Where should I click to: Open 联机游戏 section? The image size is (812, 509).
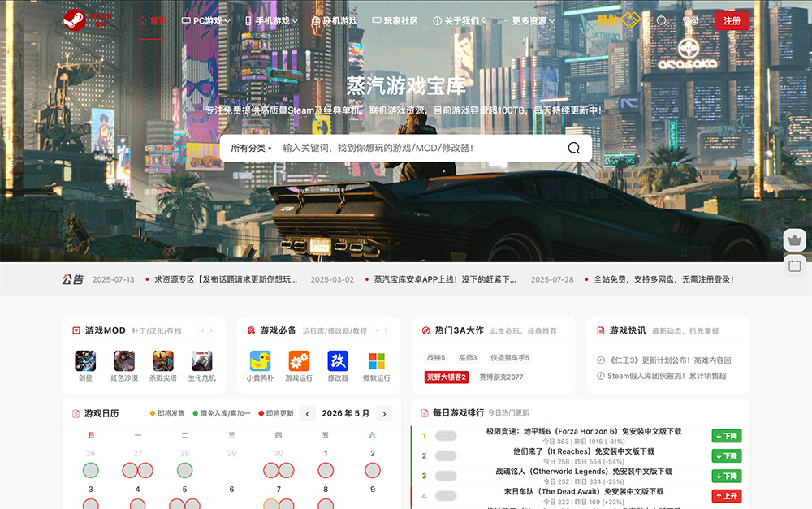point(334,21)
